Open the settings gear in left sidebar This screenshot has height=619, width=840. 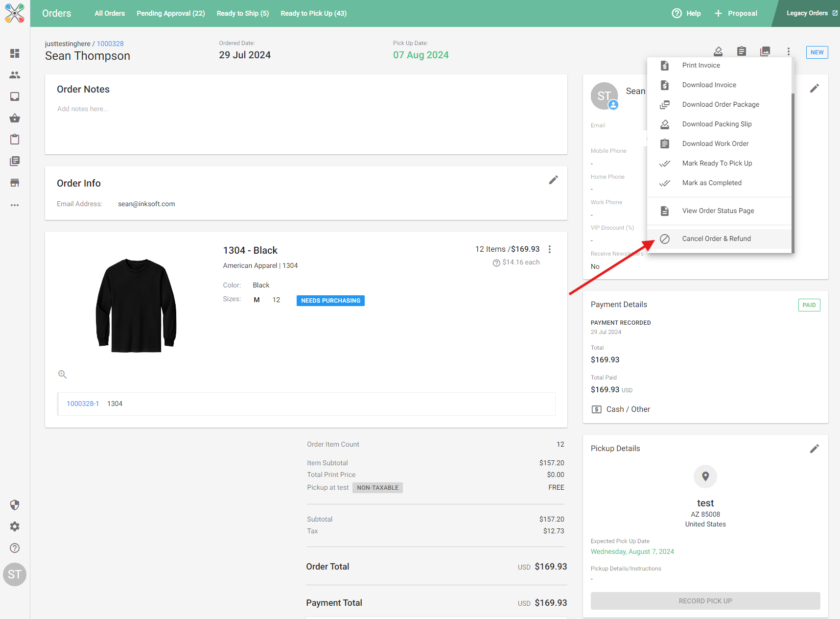click(x=15, y=526)
